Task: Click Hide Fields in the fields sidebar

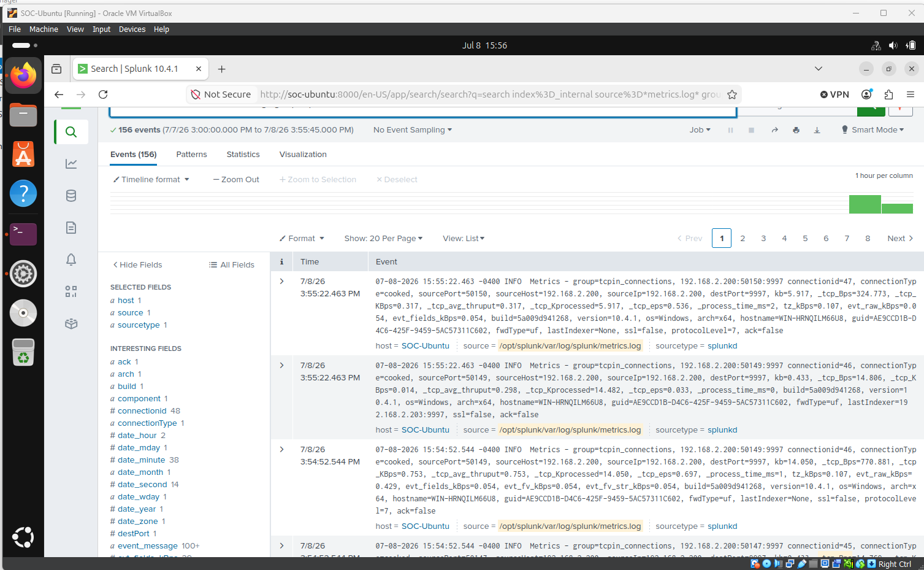Action: click(x=137, y=265)
